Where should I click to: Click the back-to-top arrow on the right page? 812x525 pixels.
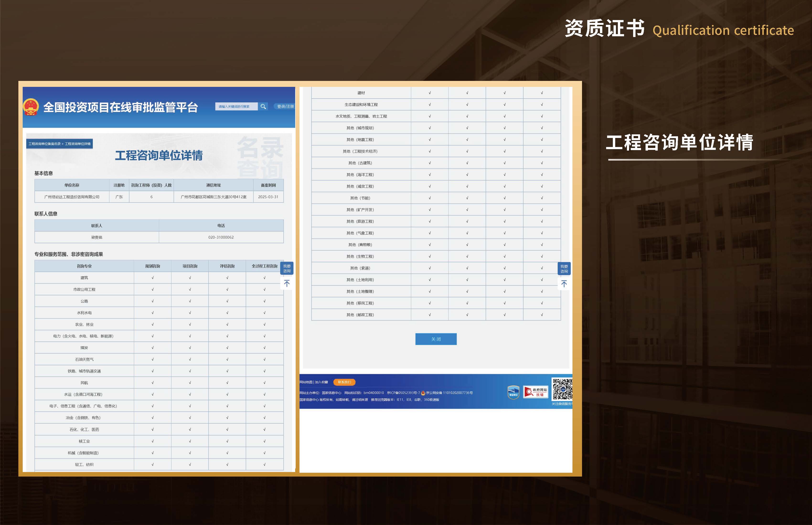click(564, 284)
